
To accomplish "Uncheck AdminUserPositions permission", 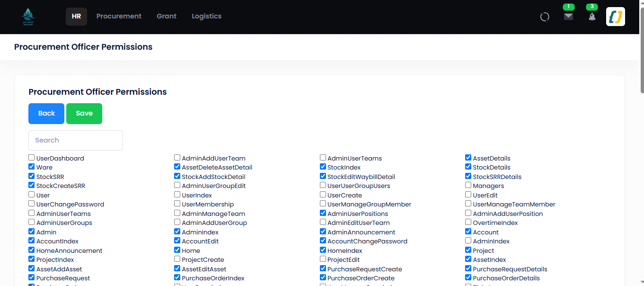I will (x=323, y=213).
